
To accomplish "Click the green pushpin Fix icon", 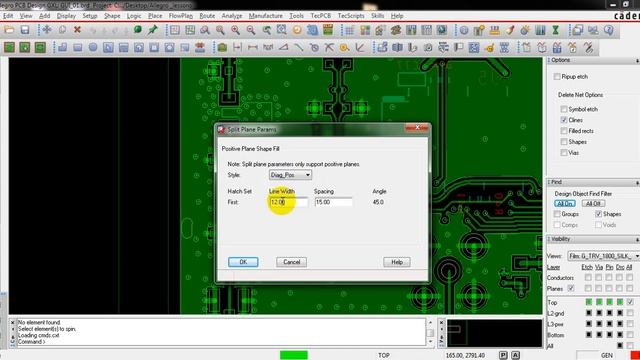I will [x=153, y=30].
